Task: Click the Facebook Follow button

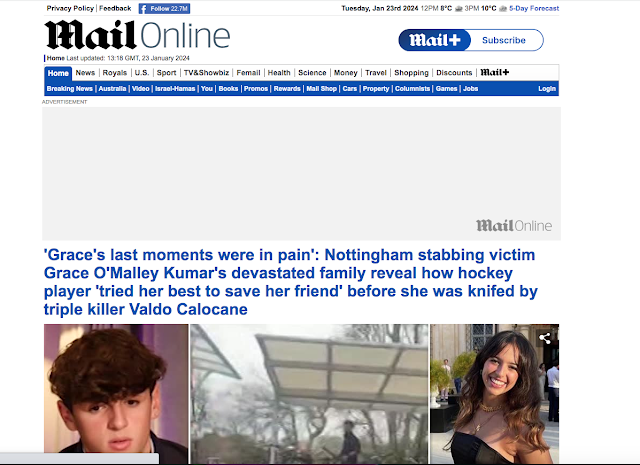Action: 164,9
